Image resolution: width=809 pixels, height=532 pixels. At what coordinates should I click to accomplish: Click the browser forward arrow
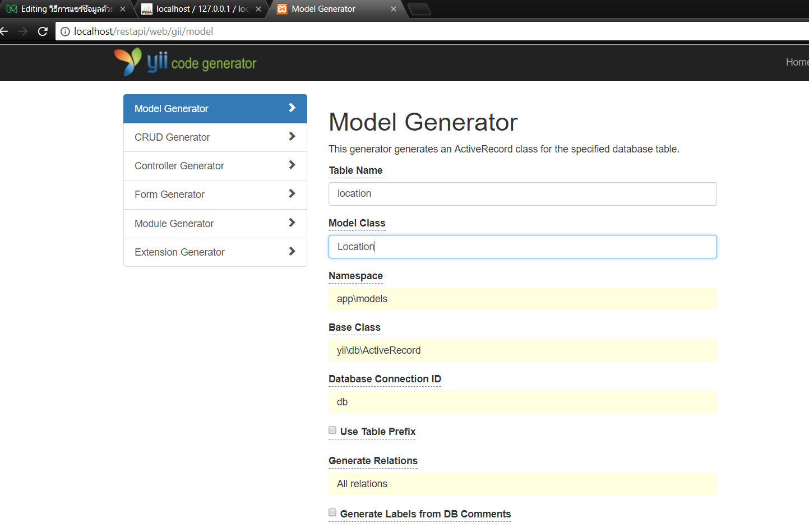click(23, 31)
